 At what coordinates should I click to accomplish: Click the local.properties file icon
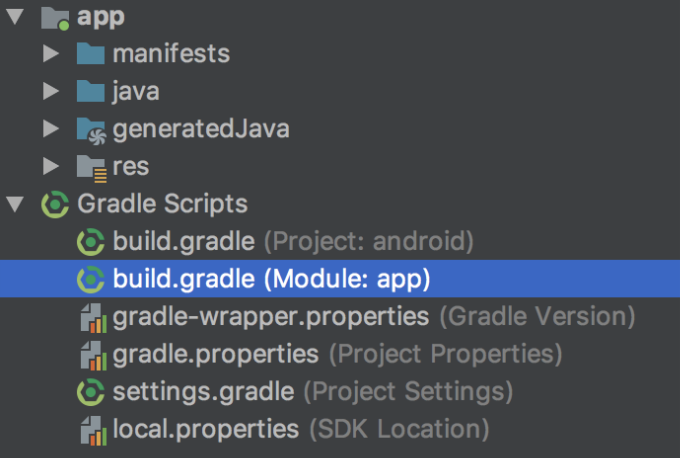92,430
